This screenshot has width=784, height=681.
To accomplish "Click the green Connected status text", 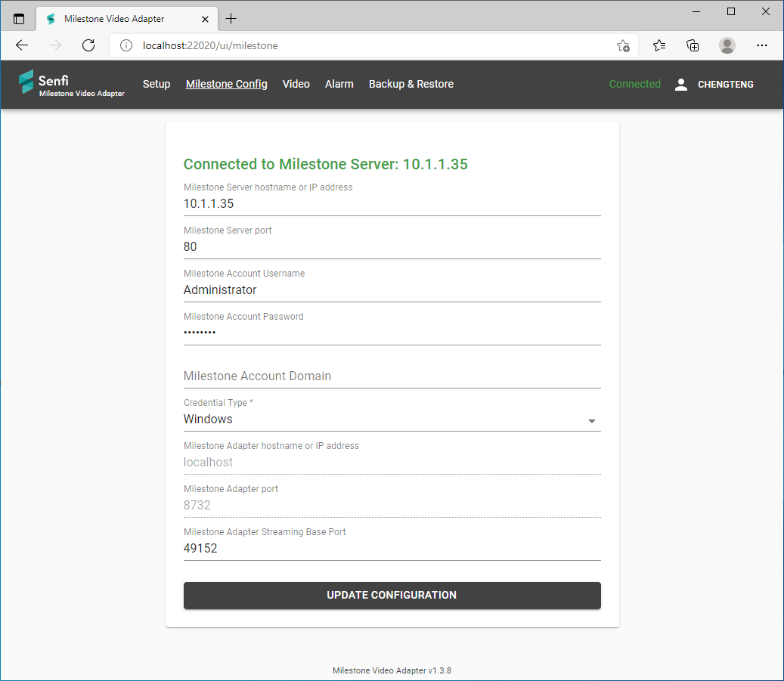I will click(x=634, y=84).
